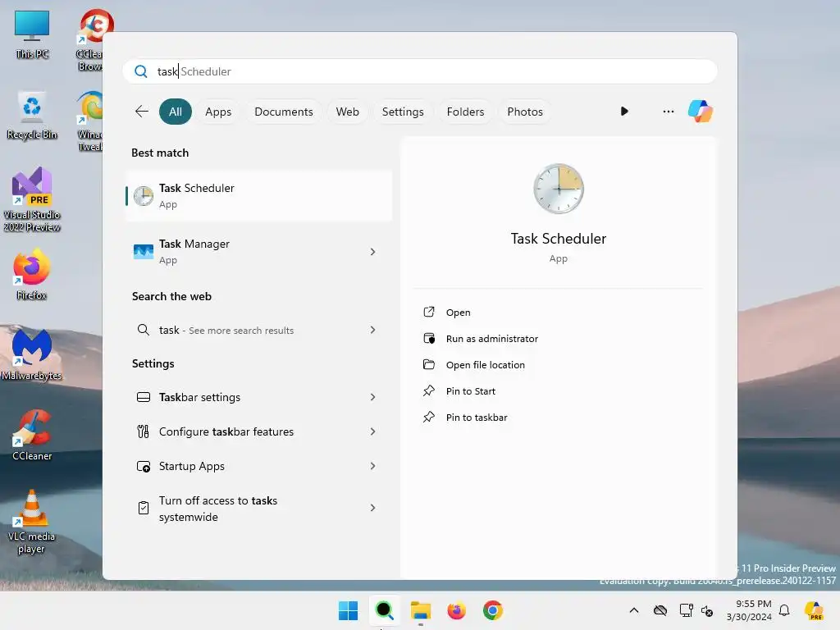Open File Explorer from the taskbar
The image size is (840, 630).
click(421, 610)
